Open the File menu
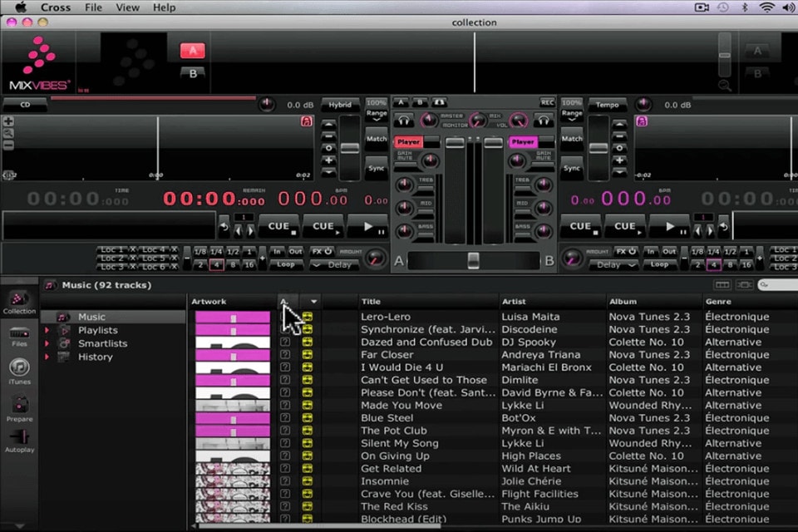This screenshot has height=532, width=798. coord(93,7)
